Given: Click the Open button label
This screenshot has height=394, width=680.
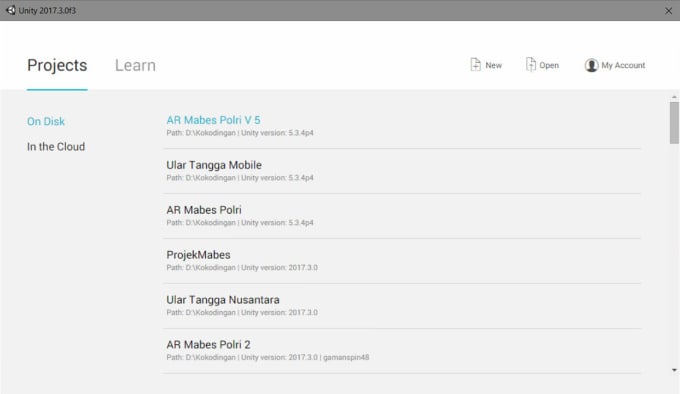Looking at the screenshot, I should click(549, 65).
